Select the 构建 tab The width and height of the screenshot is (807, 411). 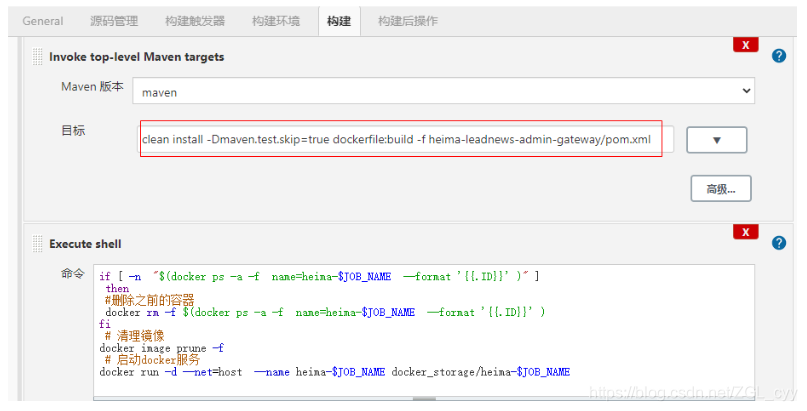[x=339, y=21]
